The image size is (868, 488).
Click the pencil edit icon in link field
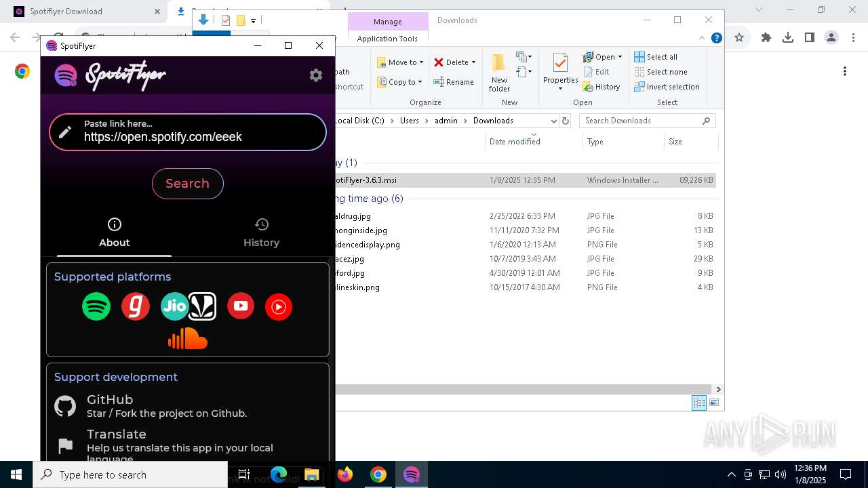(x=65, y=131)
